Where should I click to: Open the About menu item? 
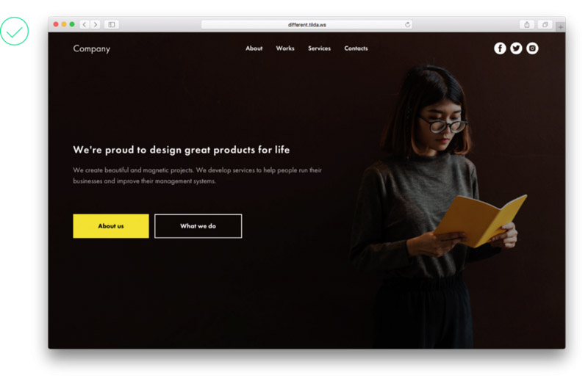pyautogui.click(x=254, y=48)
